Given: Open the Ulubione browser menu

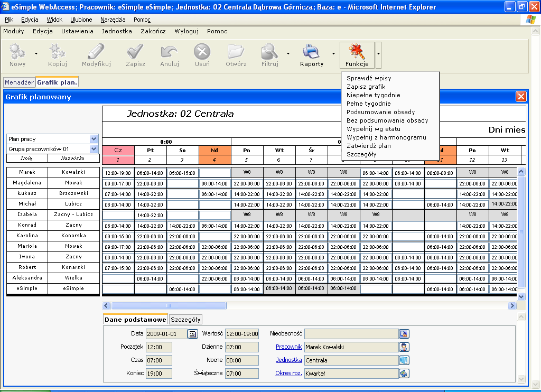Looking at the screenshot, I should (81, 20).
